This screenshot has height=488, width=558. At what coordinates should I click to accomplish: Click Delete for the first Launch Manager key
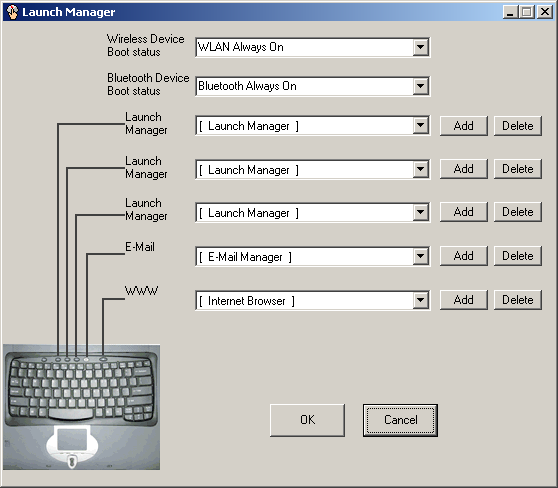click(518, 126)
